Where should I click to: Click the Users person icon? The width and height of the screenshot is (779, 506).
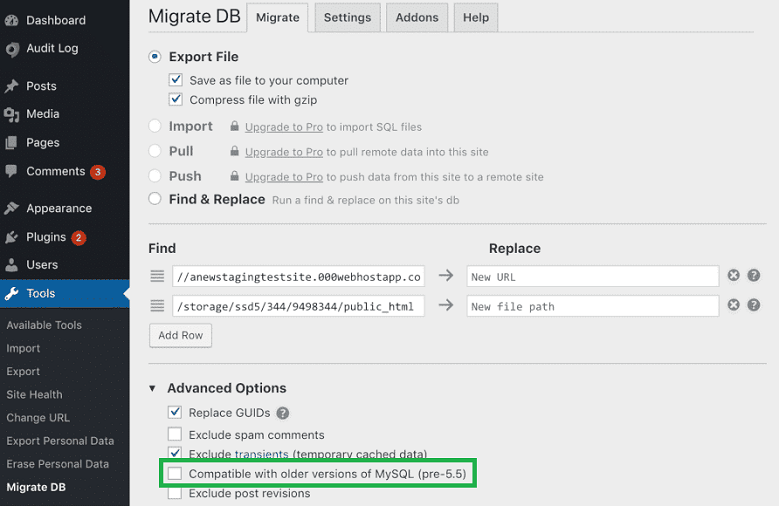click(x=11, y=264)
